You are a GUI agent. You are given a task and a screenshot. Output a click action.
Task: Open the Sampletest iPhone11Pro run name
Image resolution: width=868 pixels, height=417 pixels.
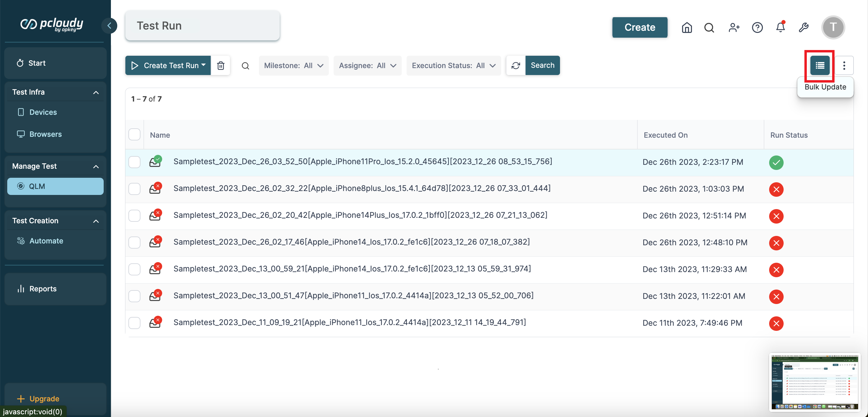363,161
